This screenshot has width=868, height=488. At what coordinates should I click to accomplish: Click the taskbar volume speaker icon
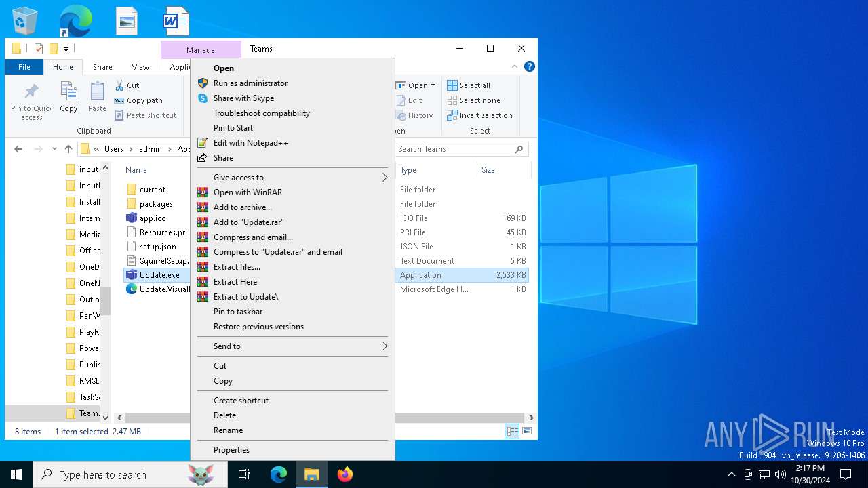tap(781, 474)
